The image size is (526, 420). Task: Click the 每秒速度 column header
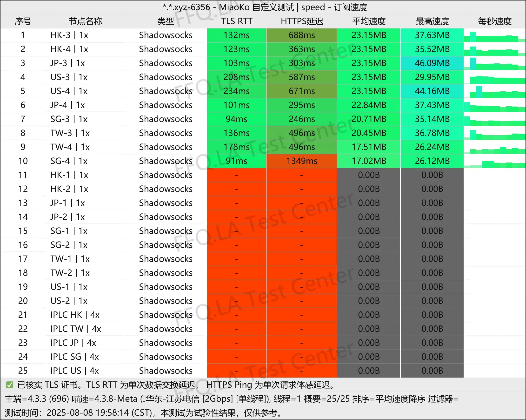[494, 21]
